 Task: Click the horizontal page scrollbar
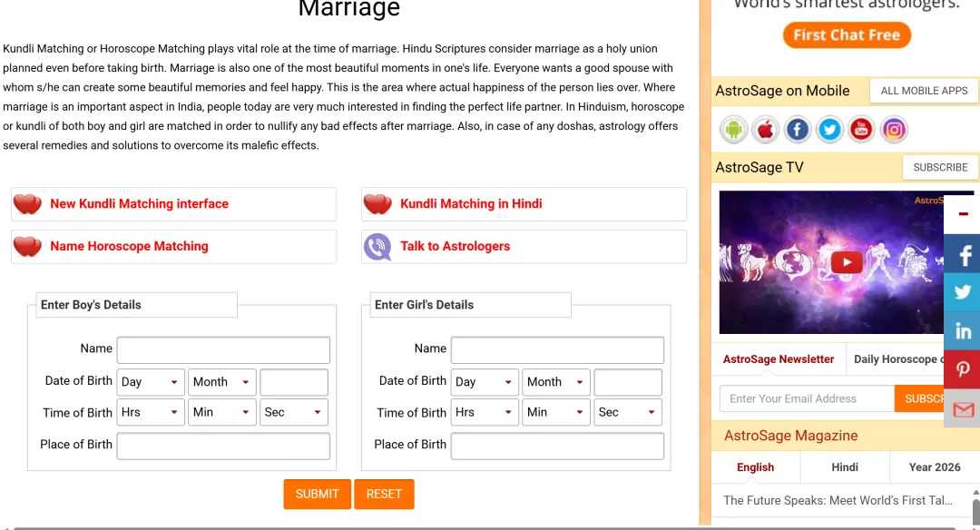point(485,528)
